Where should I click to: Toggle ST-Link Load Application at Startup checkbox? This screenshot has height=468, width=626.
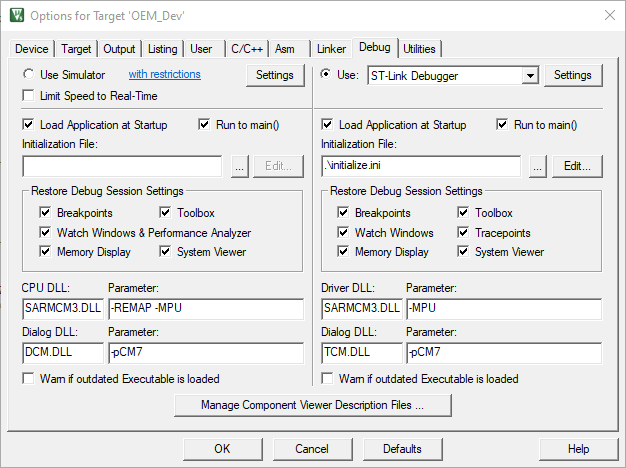coord(327,125)
